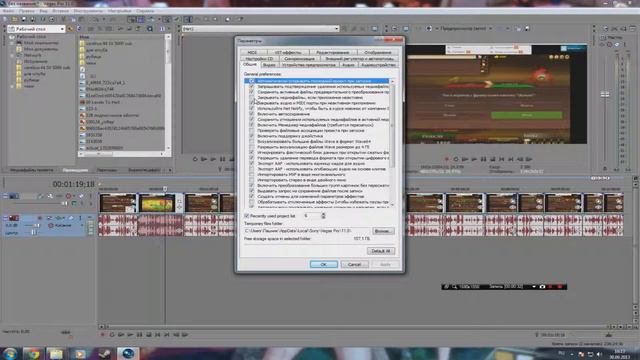Toggle 'Включить Менеджер медиафайлов' checkbox
This screenshot has width=640, height=360.
(251, 125)
